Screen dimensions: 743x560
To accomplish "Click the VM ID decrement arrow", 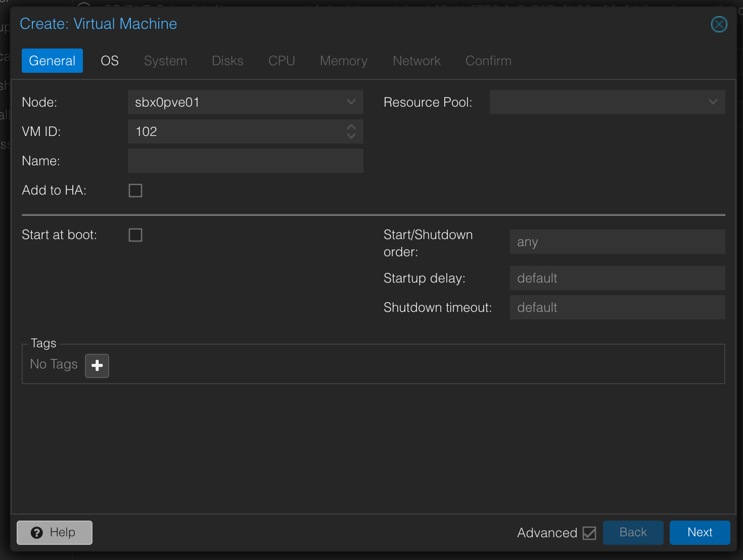I will click(351, 135).
